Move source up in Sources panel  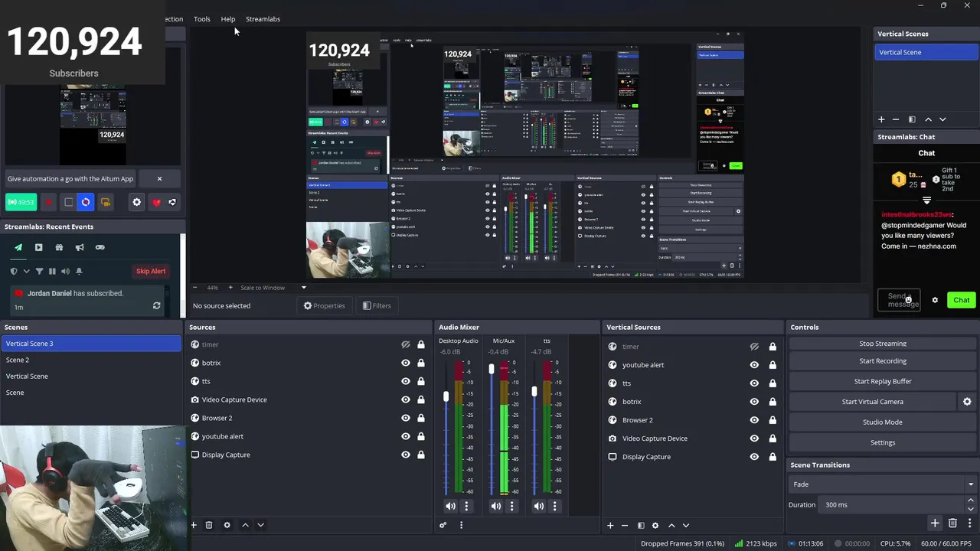tap(245, 525)
